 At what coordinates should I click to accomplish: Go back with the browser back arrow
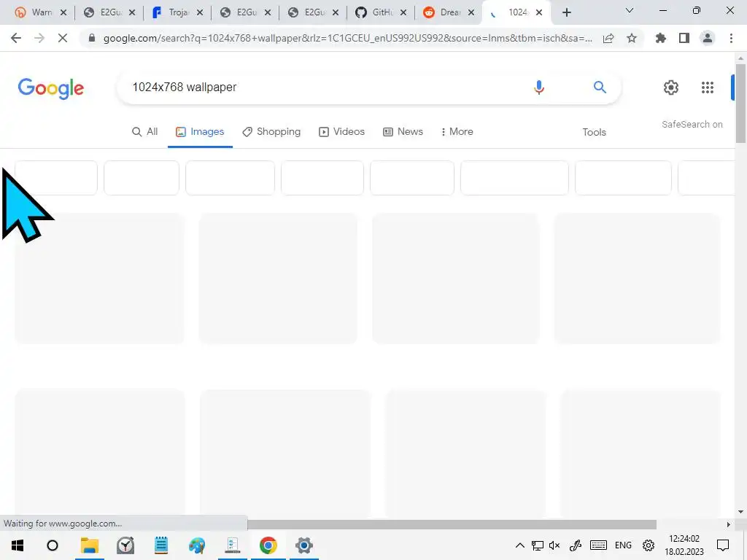click(16, 38)
